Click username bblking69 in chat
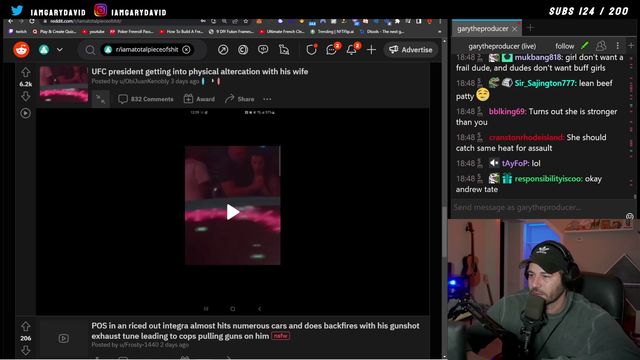This screenshot has height=360, width=640. pyautogui.click(x=507, y=111)
